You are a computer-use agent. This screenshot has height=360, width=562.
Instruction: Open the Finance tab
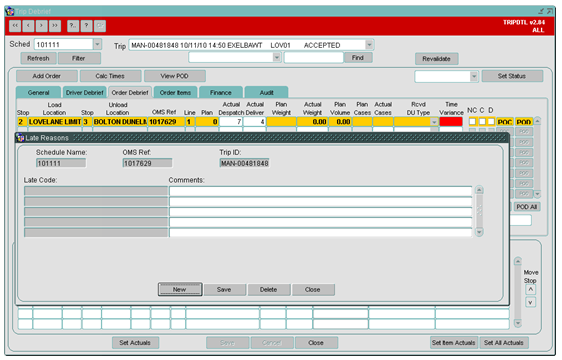tap(221, 93)
